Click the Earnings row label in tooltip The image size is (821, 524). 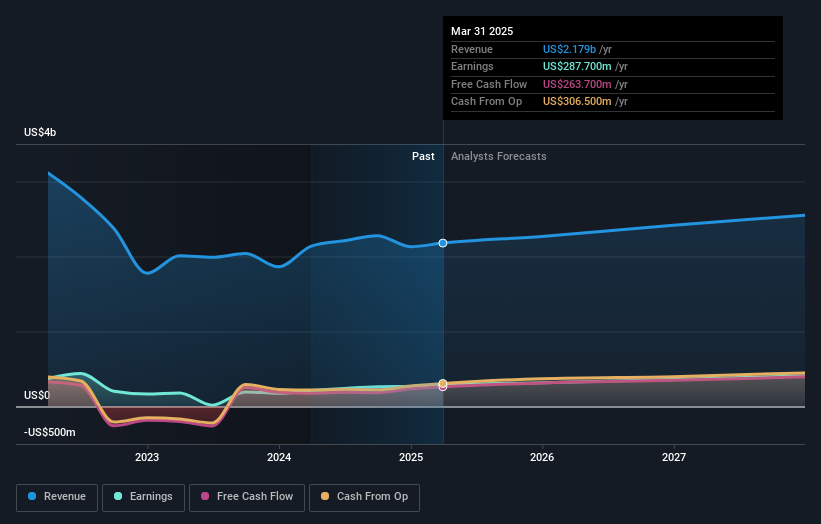[472, 66]
